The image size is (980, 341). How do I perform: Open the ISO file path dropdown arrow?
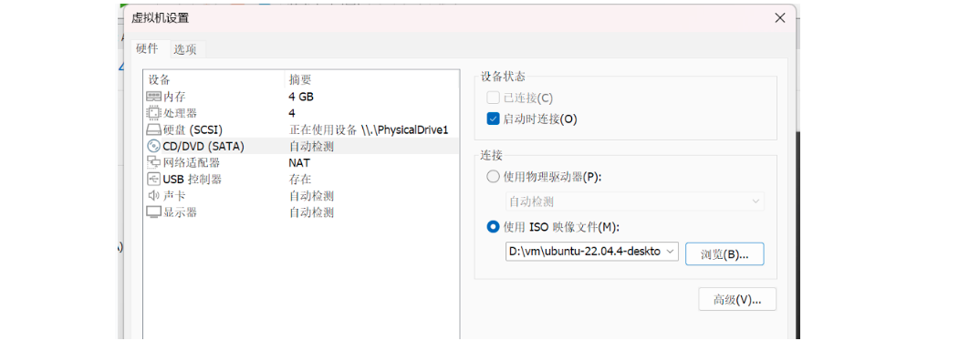pos(671,251)
